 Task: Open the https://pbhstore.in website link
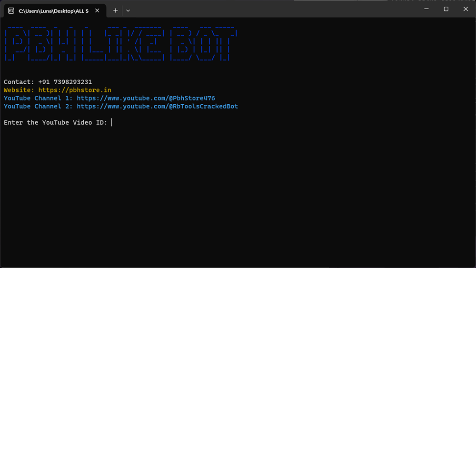click(x=75, y=90)
